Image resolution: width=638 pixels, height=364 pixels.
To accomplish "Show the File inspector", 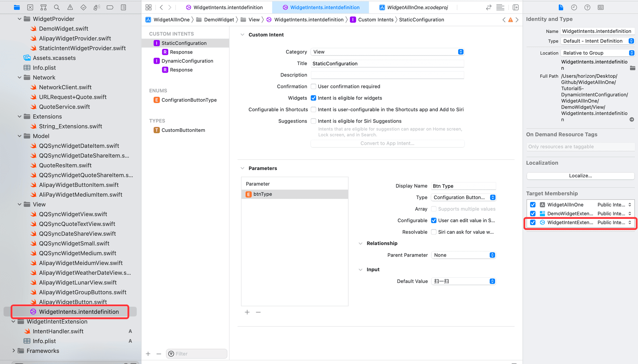I will [561, 7].
